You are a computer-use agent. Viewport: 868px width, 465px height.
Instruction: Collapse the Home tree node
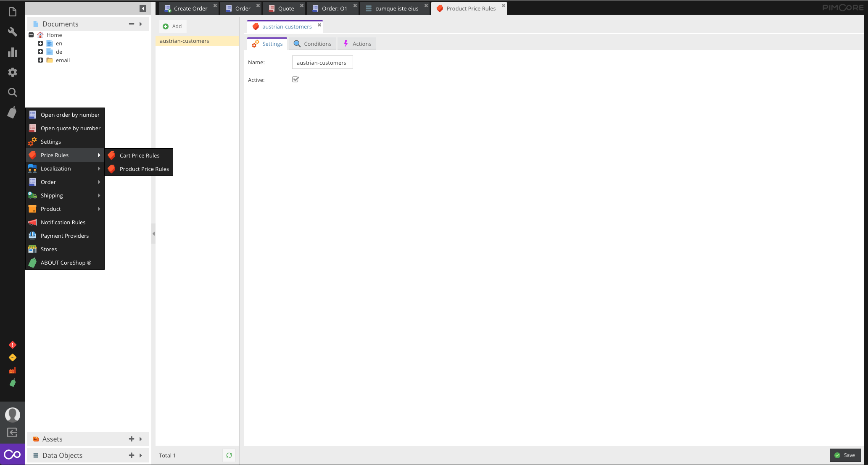tap(31, 35)
